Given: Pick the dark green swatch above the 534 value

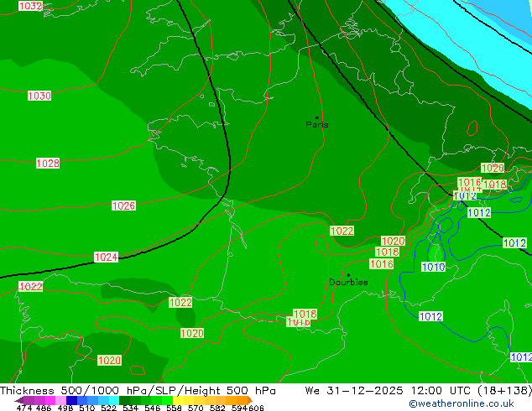Looking at the screenshot, I should click(124, 400).
